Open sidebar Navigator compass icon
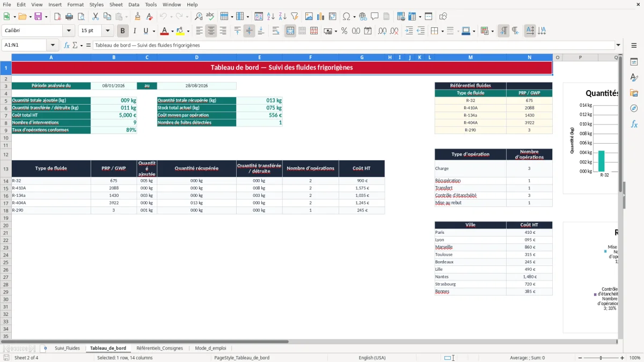 [x=634, y=108]
